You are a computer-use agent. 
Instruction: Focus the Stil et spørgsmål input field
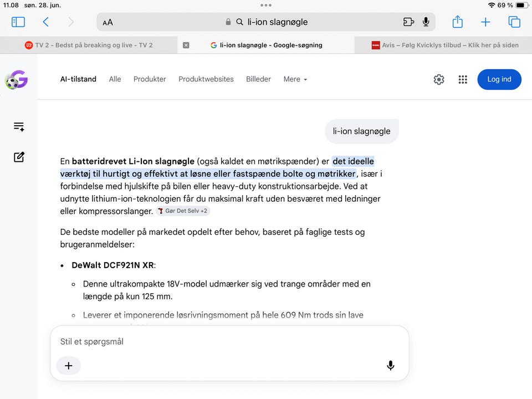tap(229, 342)
